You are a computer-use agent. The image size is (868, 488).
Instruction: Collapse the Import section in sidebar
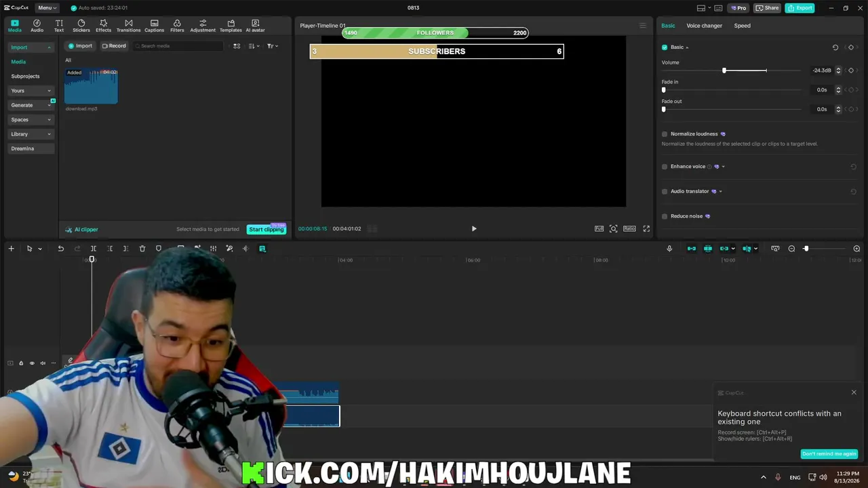[x=31, y=47]
